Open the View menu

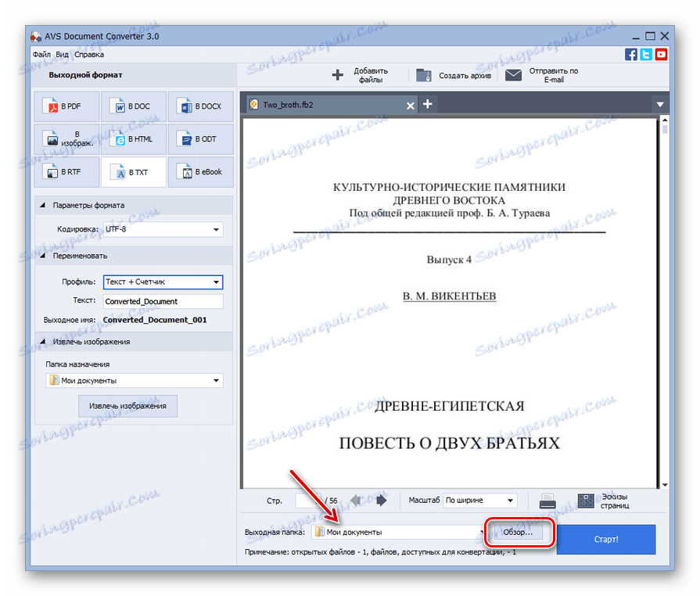[x=62, y=55]
